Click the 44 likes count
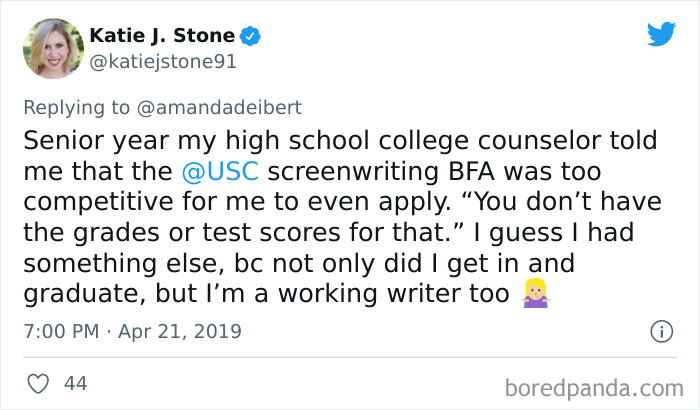 click(x=75, y=382)
